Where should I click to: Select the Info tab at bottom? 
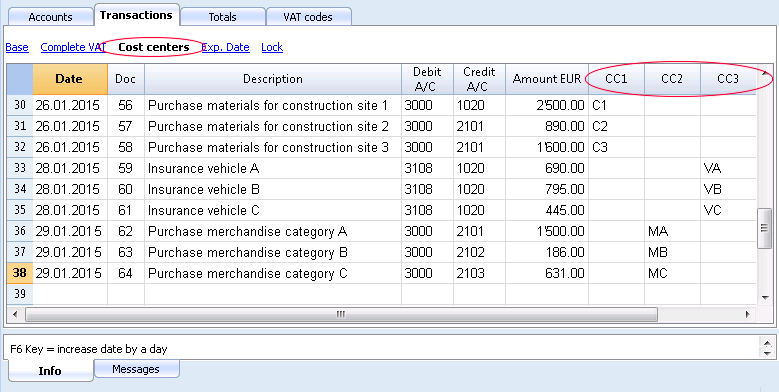(50, 371)
